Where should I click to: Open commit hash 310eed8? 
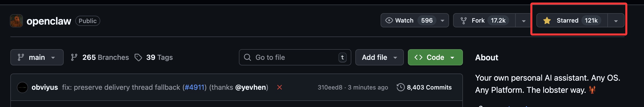tap(330, 87)
